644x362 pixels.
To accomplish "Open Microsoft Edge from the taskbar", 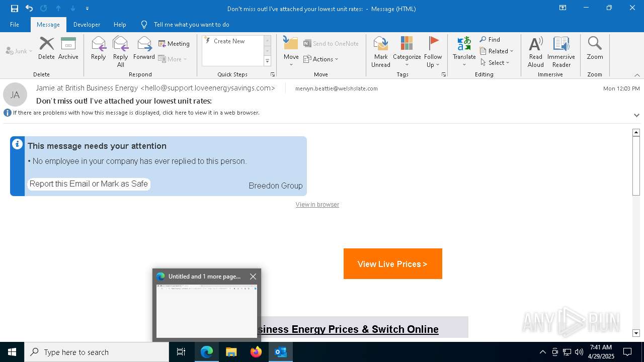I will pyautogui.click(x=207, y=352).
